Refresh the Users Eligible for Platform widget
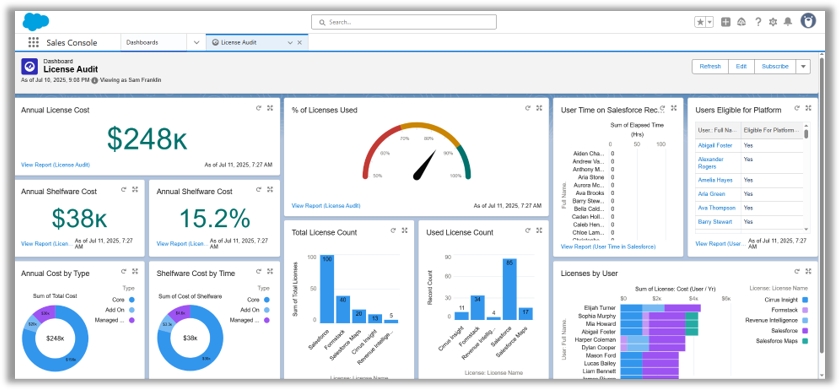Screen dimensions: 840x390 coord(797,108)
